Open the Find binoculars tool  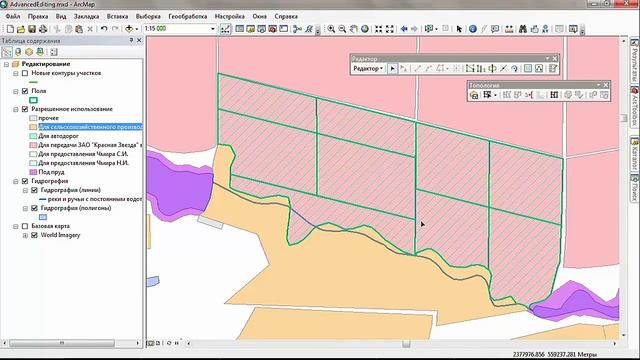pyautogui.click(x=523, y=29)
